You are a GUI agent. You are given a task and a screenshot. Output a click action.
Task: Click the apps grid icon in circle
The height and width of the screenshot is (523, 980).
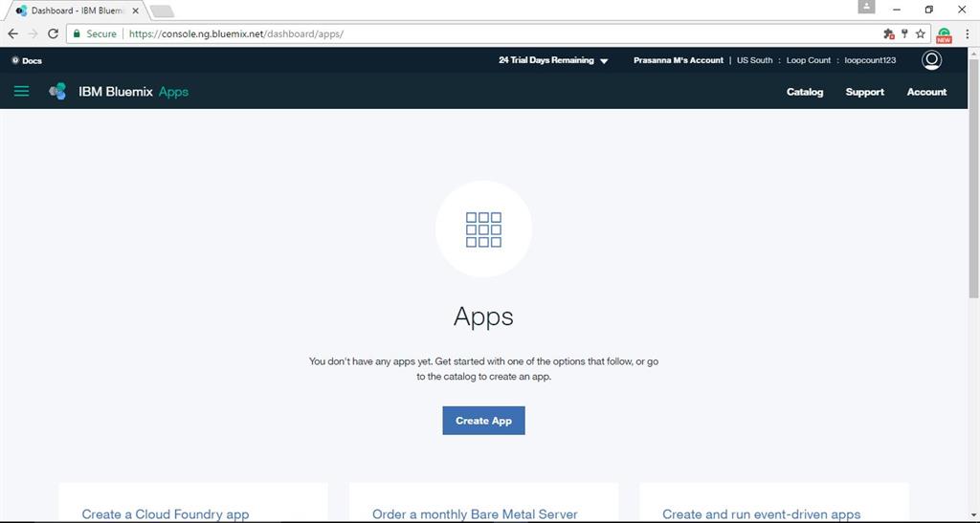tap(483, 229)
